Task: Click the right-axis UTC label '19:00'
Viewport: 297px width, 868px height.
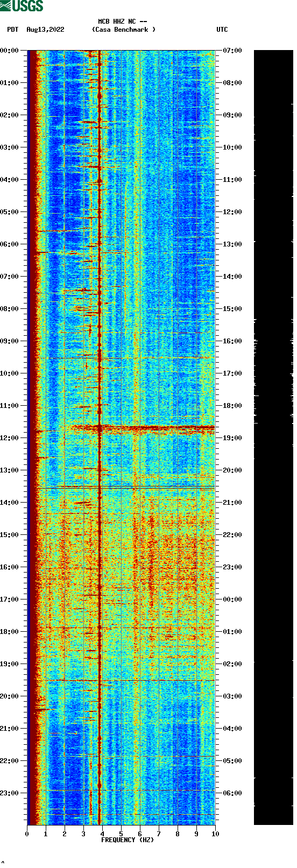Action: [x=232, y=438]
